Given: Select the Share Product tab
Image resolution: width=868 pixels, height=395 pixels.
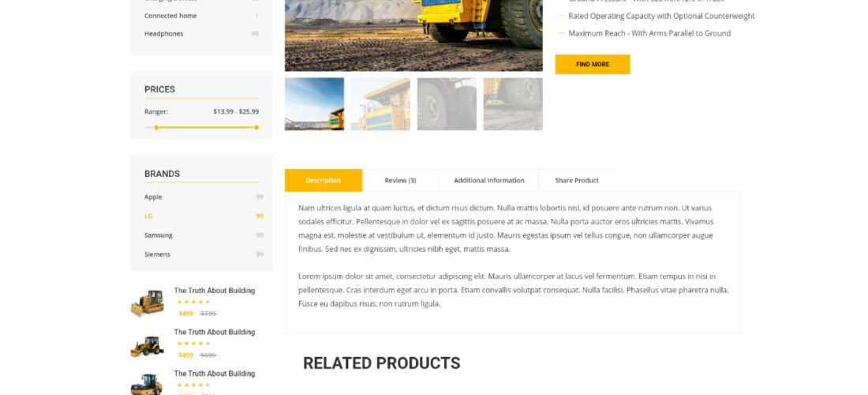Looking at the screenshot, I should (x=577, y=181).
